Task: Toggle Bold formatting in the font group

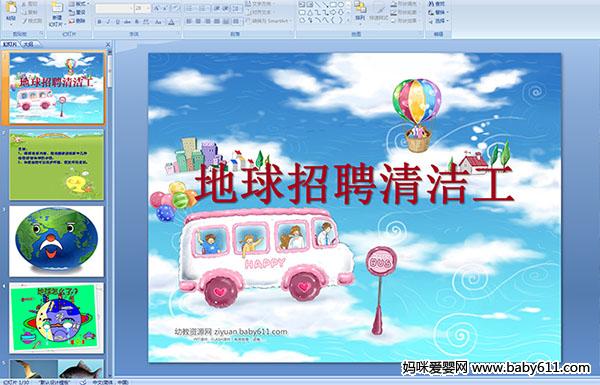Action: point(99,22)
